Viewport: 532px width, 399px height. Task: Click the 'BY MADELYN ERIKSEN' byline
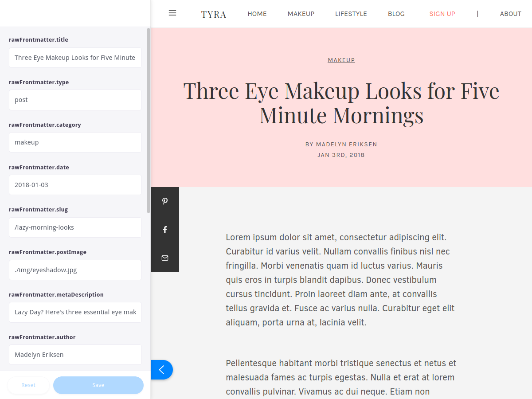point(341,145)
